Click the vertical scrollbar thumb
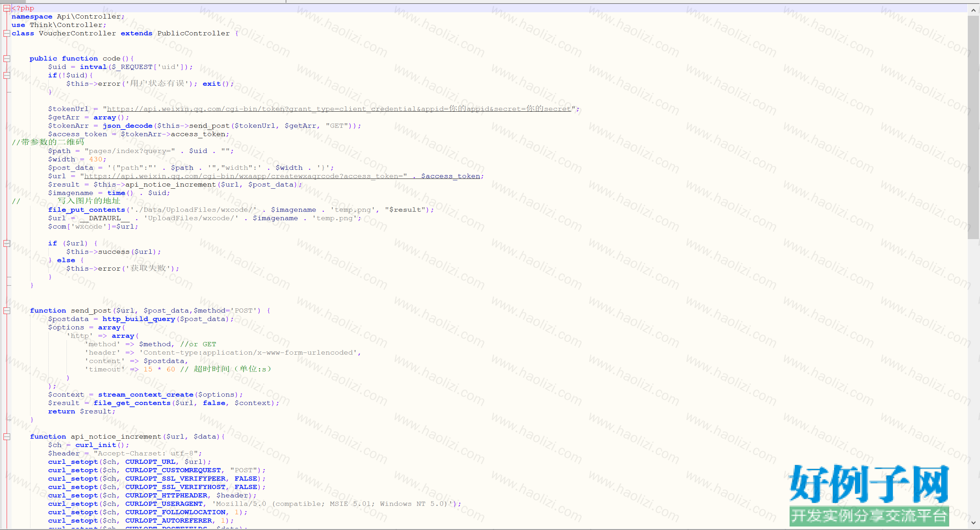The image size is (980, 530). (x=973, y=127)
